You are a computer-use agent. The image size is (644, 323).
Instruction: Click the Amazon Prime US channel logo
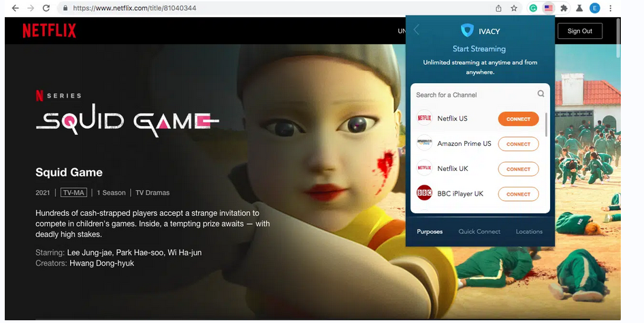(x=424, y=143)
